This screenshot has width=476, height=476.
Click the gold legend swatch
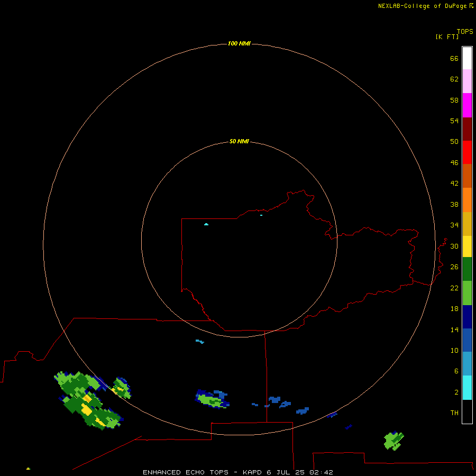coord(467,224)
